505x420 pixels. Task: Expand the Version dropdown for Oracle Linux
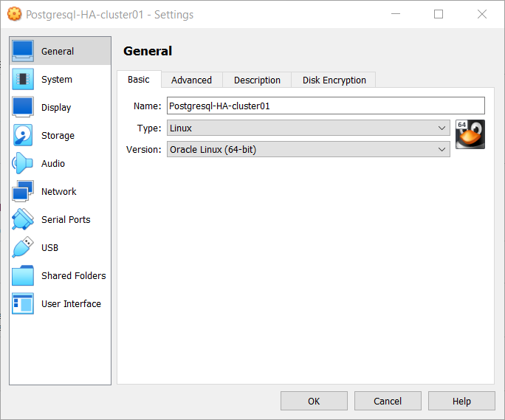pyautogui.click(x=308, y=150)
